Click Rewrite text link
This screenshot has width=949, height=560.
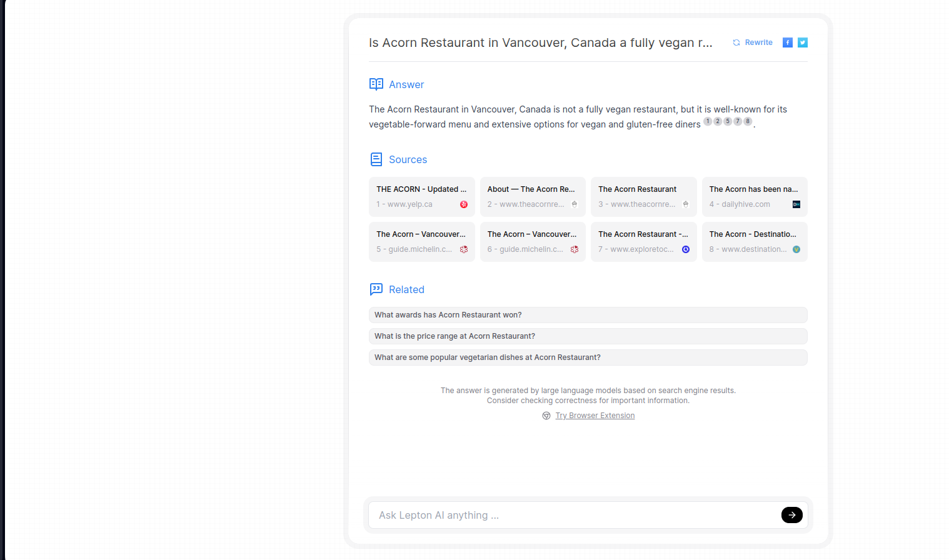point(759,42)
